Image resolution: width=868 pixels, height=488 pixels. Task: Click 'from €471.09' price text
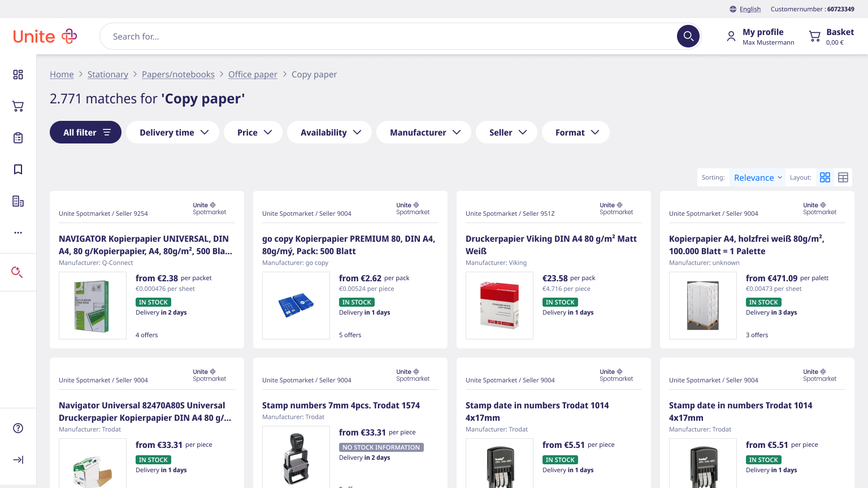click(771, 278)
